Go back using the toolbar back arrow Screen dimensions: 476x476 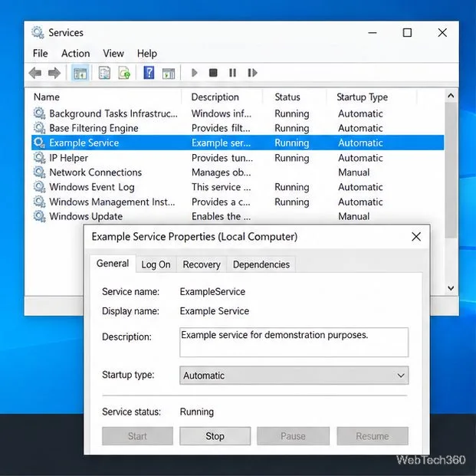click(x=35, y=73)
